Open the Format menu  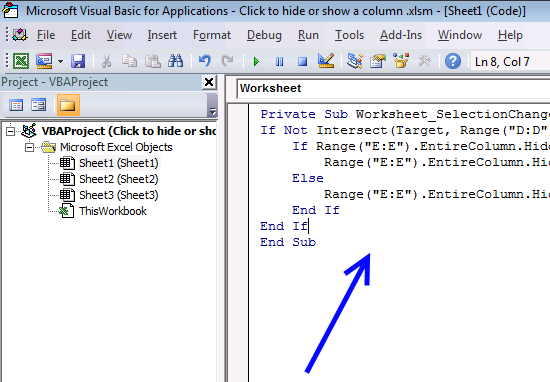tap(212, 35)
